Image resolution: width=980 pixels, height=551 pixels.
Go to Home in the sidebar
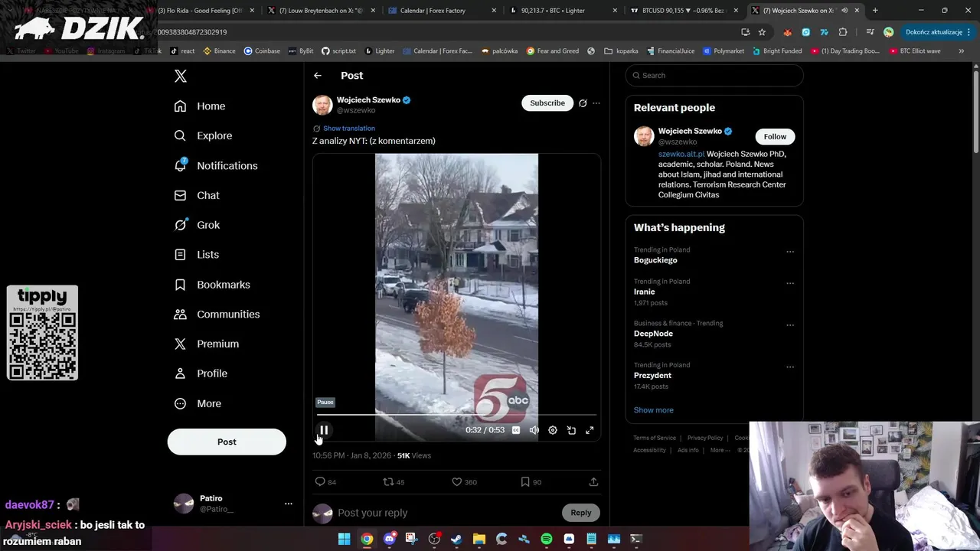click(200, 106)
